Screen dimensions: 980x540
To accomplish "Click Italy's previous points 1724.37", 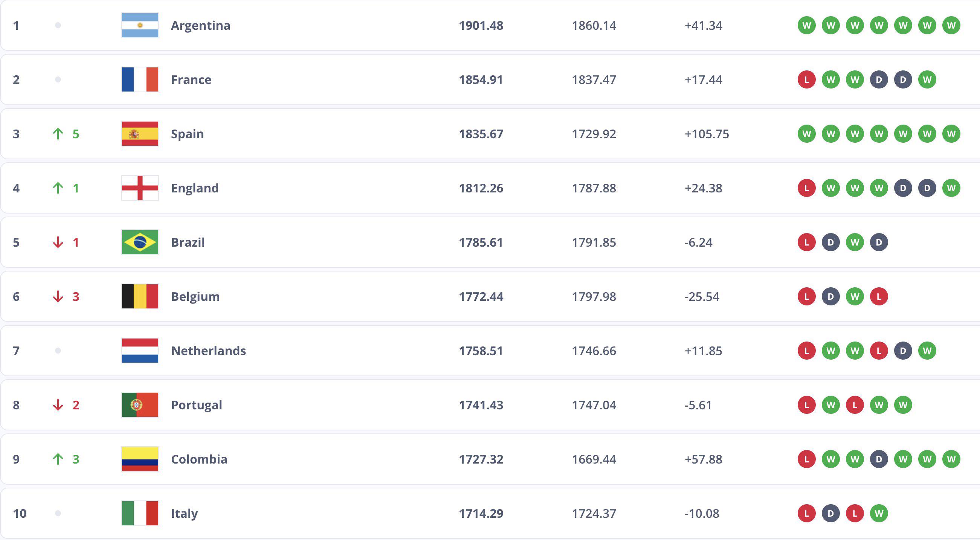I will pyautogui.click(x=594, y=513).
